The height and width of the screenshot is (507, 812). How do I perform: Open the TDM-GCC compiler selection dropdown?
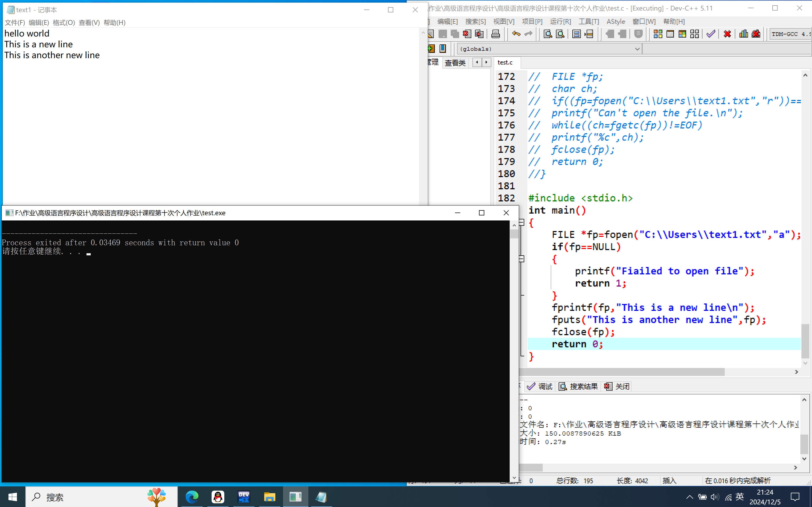click(x=790, y=34)
